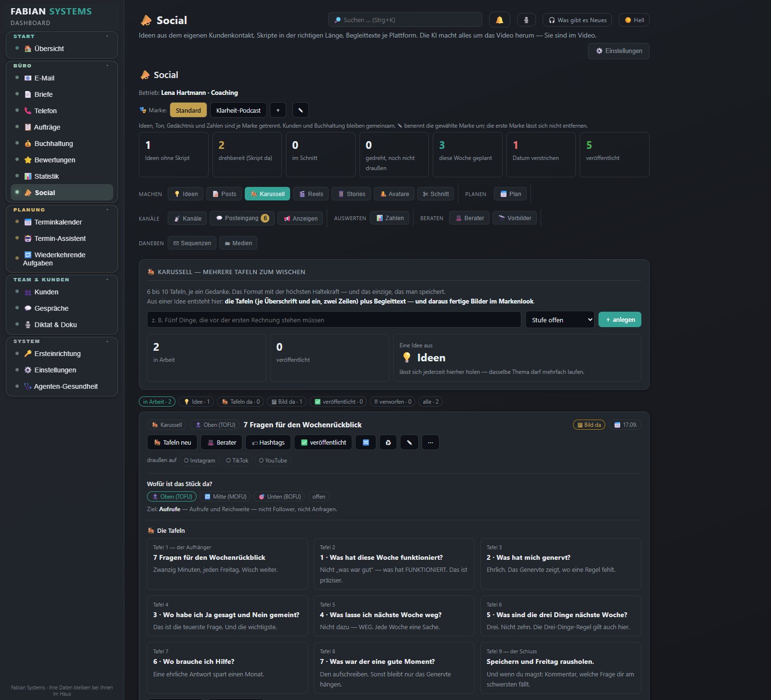Mark the carousel as veröffentlicht
Image resolution: width=771 pixels, height=700 pixels.
[323, 442]
